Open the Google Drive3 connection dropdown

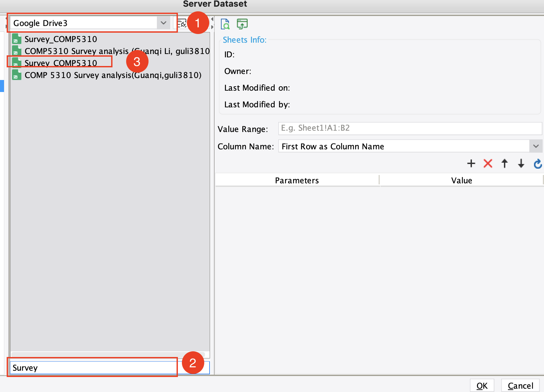tap(163, 23)
